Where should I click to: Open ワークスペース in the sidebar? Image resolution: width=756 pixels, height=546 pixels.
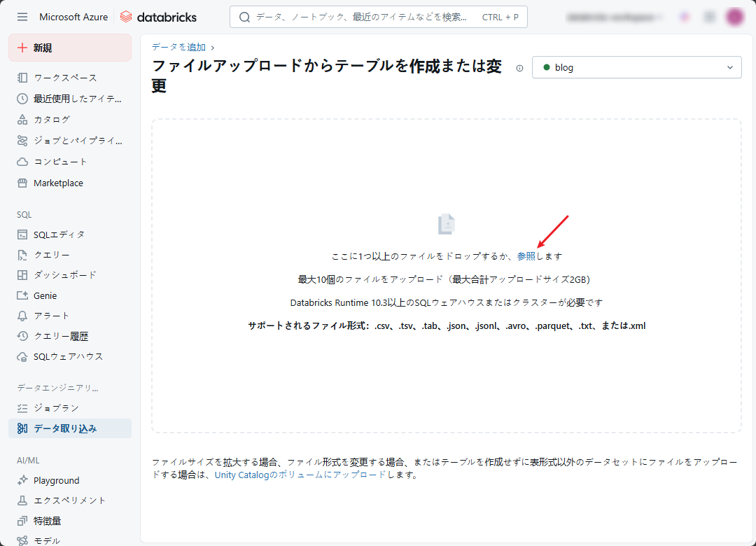(70, 78)
